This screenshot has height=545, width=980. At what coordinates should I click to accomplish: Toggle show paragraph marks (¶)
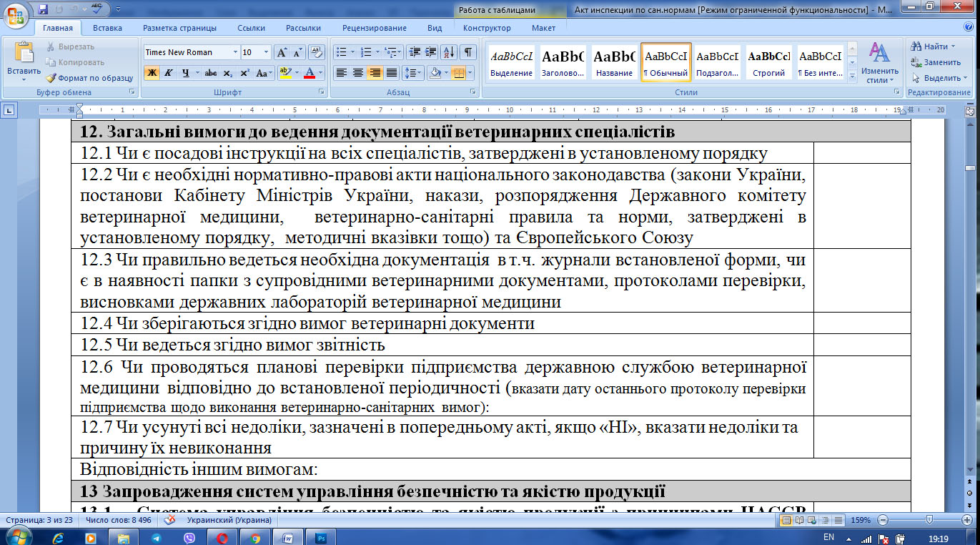pyautogui.click(x=468, y=52)
